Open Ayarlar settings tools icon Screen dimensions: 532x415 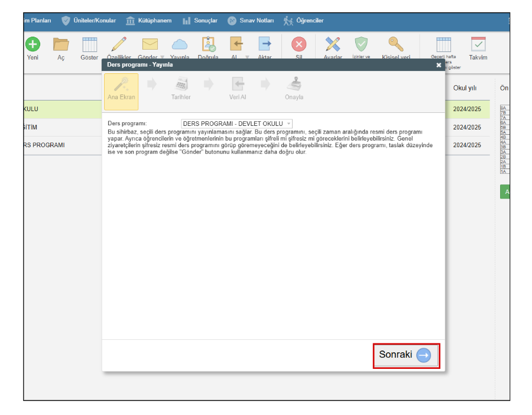(x=333, y=44)
